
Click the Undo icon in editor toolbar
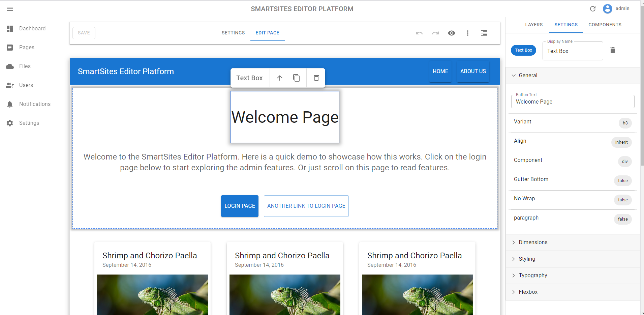pyautogui.click(x=419, y=33)
